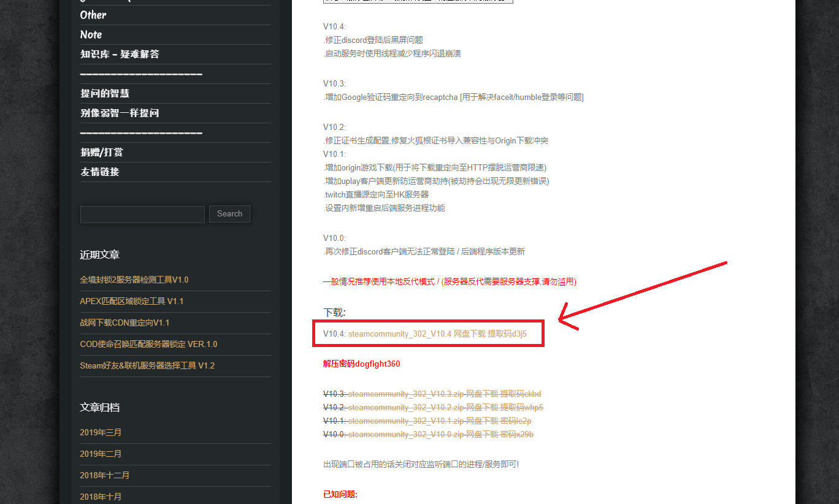The height and width of the screenshot is (504, 839).
Task: Open the 2018年十二月 archive
Action: [x=104, y=475]
